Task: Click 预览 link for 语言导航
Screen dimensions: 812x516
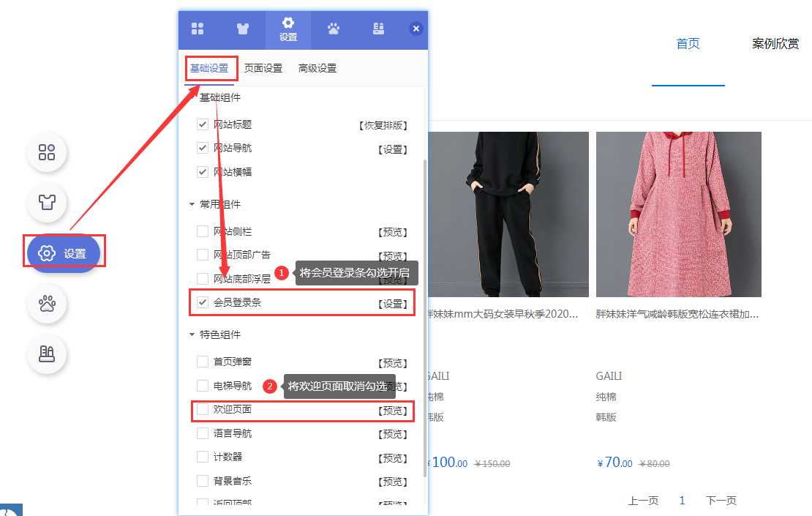Action: (x=393, y=434)
